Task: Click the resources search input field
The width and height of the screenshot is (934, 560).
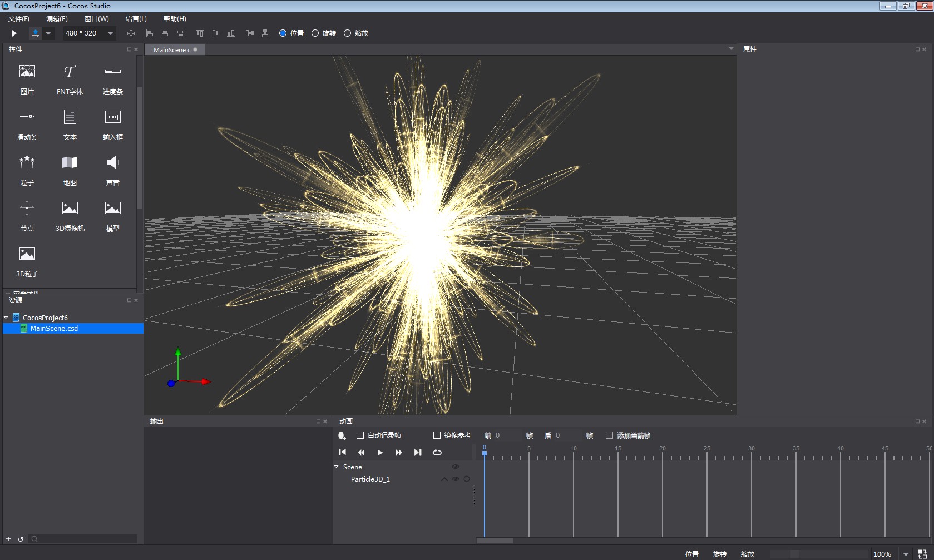Action: [x=83, y=539]
